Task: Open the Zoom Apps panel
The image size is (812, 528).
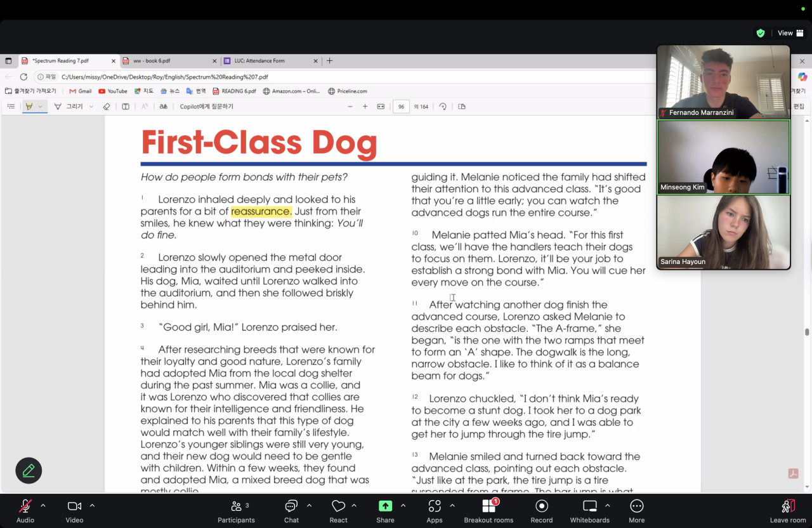Action: click(435, 510)
